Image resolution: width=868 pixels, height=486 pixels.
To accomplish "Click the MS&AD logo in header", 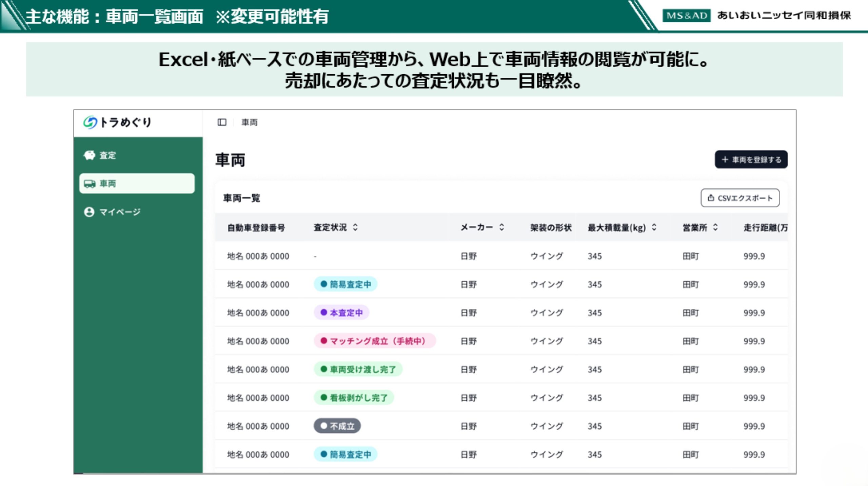I will [x=686, y=15].
